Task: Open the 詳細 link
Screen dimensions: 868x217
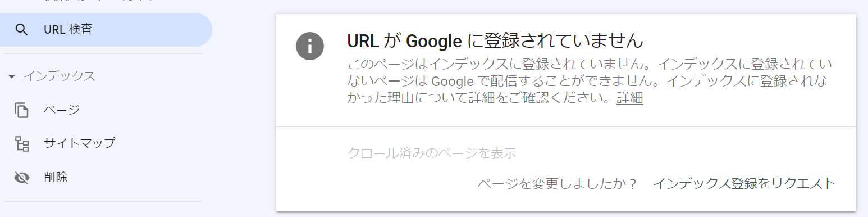Action: [x=629, y=99]
